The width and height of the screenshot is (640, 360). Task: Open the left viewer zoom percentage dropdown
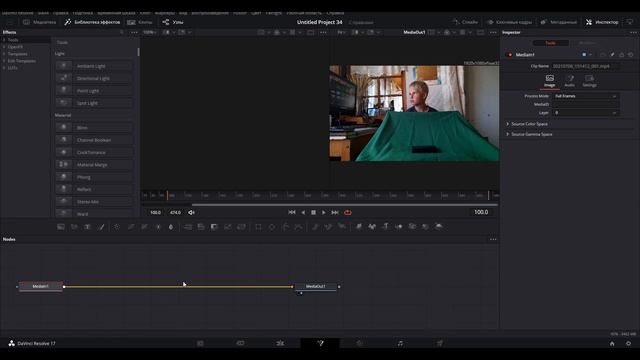(150, 32)
